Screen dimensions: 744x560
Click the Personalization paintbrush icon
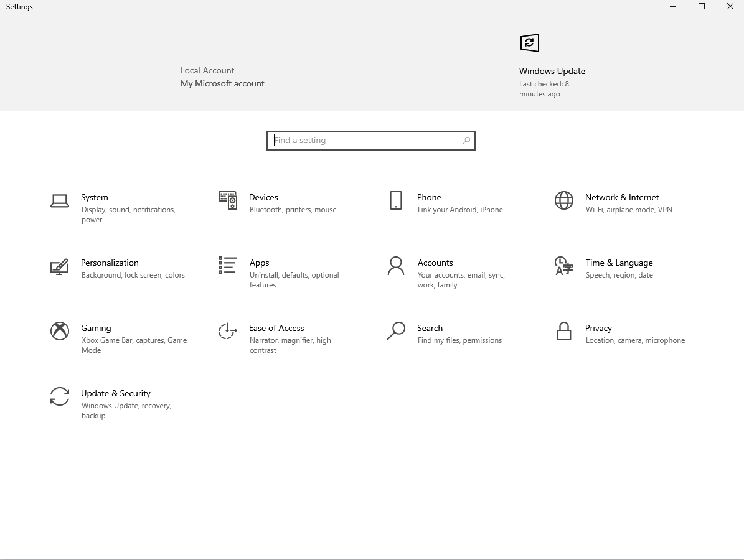point(60,266)
